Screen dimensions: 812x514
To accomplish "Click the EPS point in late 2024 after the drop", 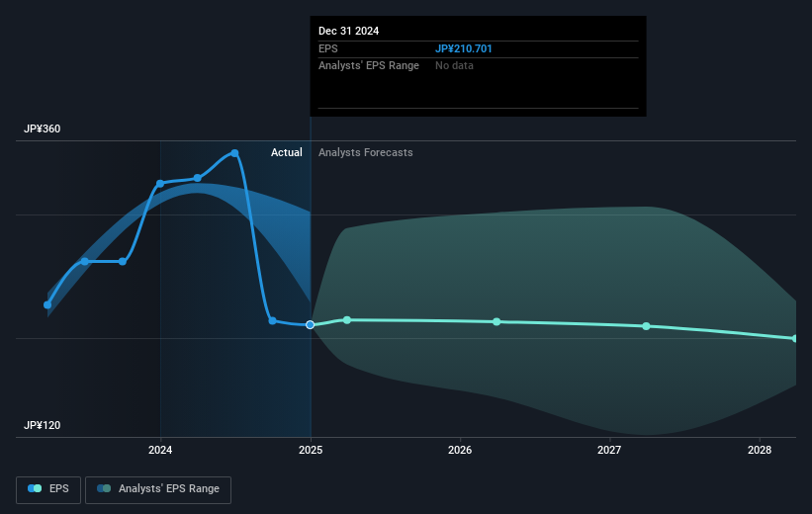I will (272, 321).
